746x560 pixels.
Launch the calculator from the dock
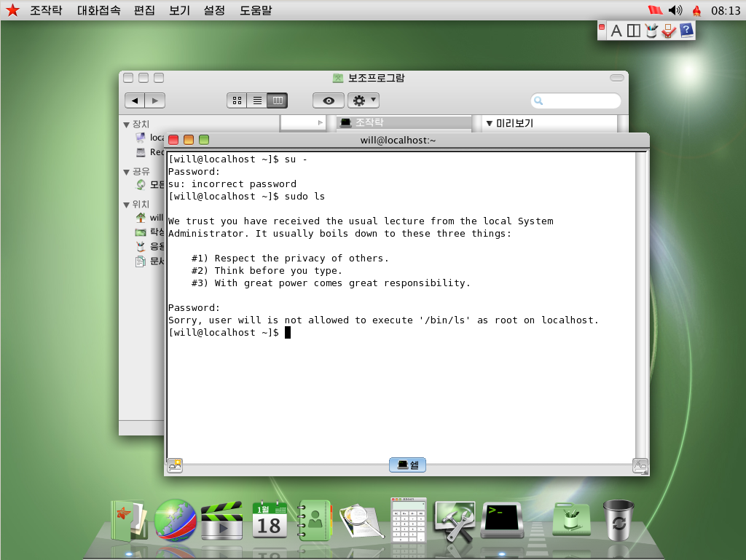(x=408, y=519)
